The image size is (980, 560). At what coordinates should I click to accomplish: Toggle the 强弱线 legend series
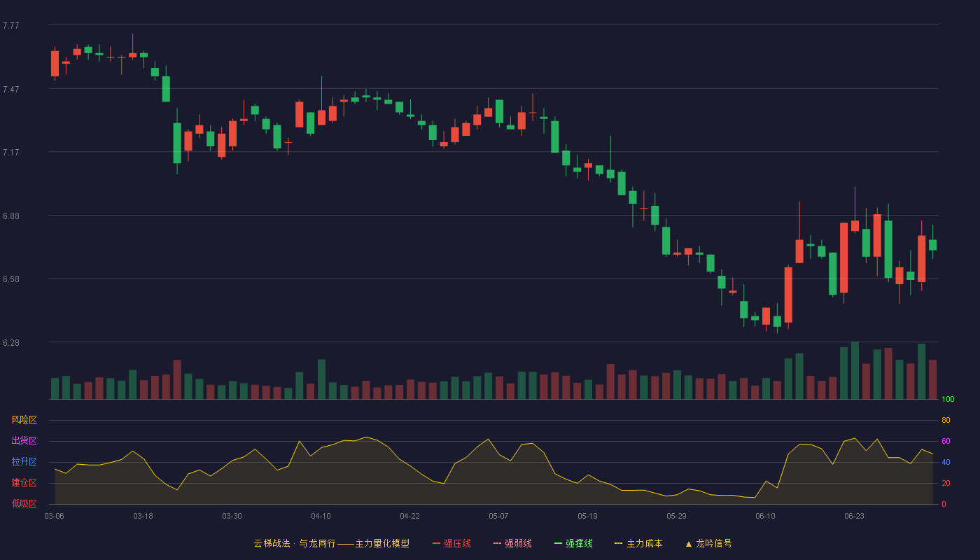coord(512,543)
